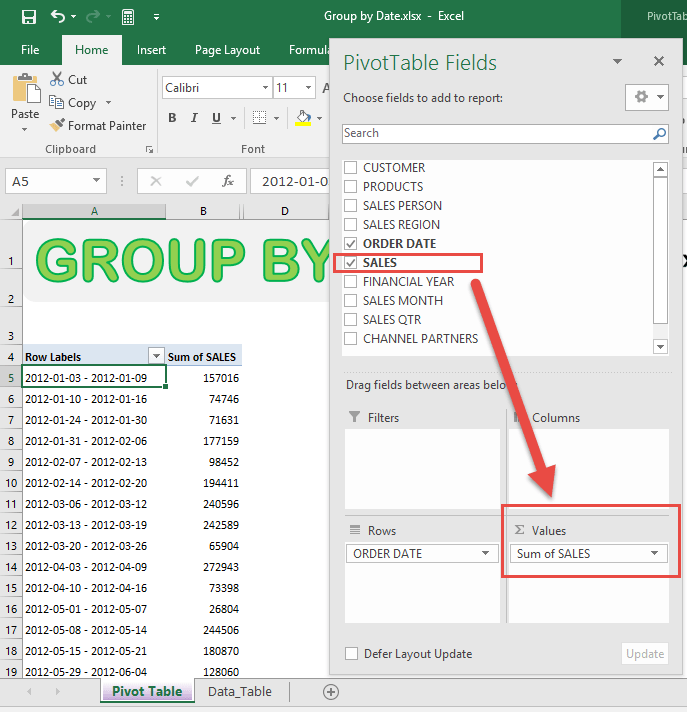
Task: Click the Copy icon
Action: (57, 103)
